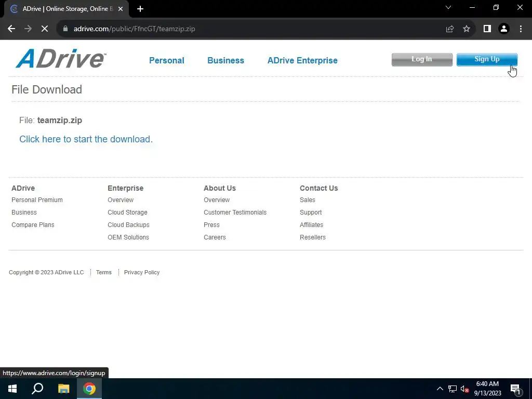Open About Us Overview link
The width and height of the screenshot is (532, 399).
(217, 200)
